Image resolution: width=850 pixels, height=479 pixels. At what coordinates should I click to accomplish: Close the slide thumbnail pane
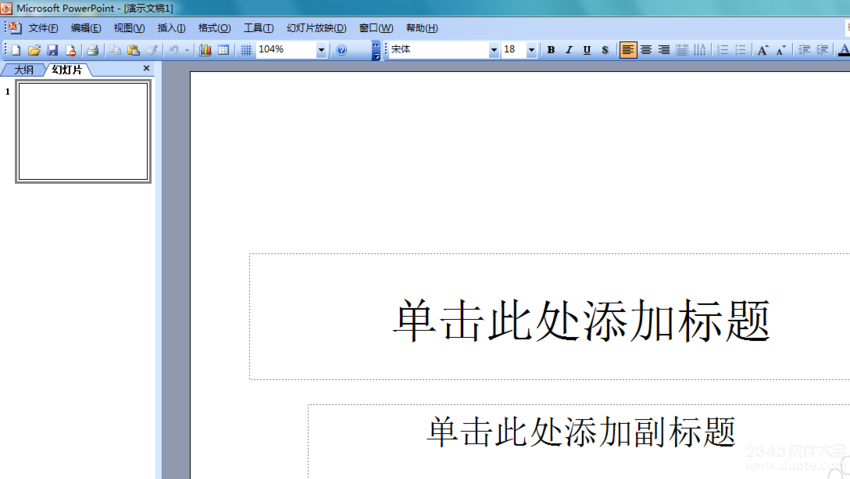(x=146, y=68)
